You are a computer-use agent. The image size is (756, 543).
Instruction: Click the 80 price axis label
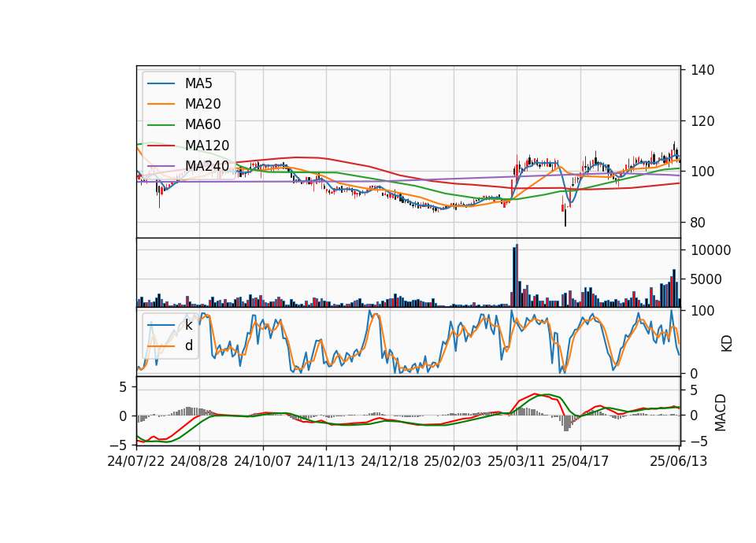tap(699, 223)
